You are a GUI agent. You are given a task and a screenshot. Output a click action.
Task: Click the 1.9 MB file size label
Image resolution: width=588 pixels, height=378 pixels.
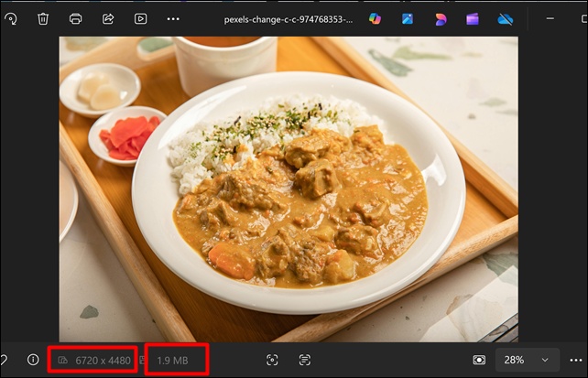tap(173, 361)
